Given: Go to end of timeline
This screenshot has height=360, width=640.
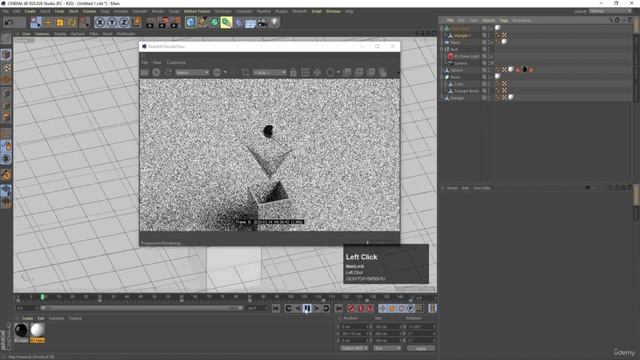Looking at the screenshot, I should [x=338, y=309].
